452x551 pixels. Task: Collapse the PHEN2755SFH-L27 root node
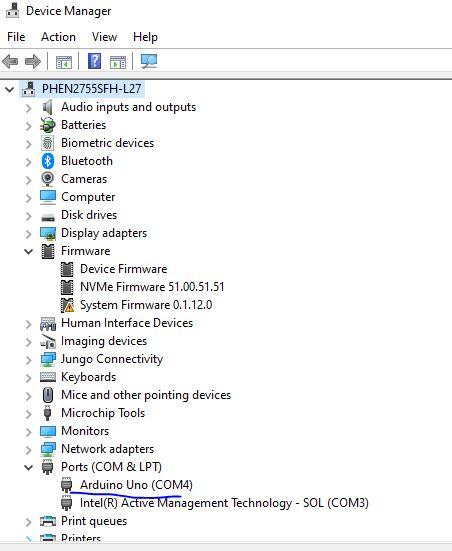point(9,89)
